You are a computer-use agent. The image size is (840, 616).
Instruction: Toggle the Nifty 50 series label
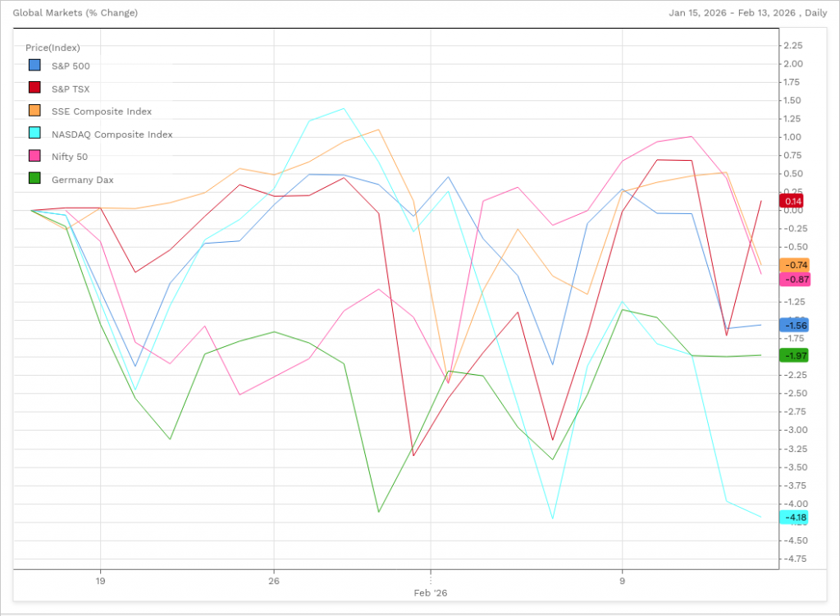[70, 157]
